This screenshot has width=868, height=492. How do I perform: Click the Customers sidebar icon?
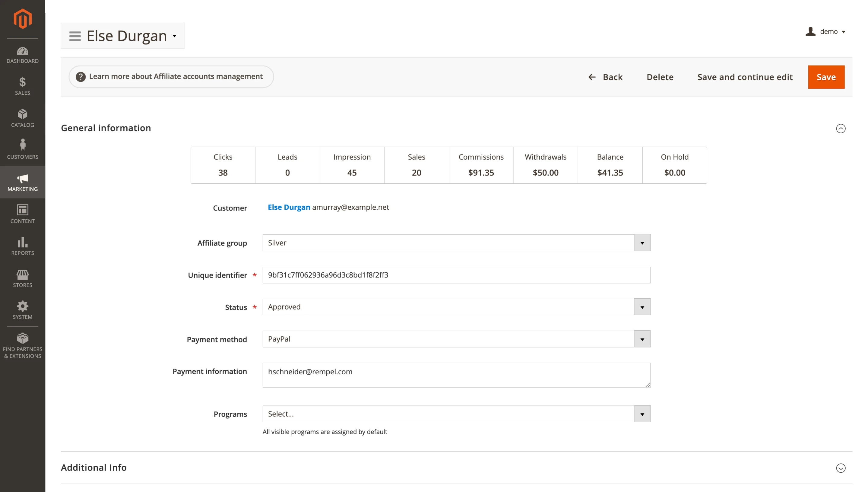22,148
